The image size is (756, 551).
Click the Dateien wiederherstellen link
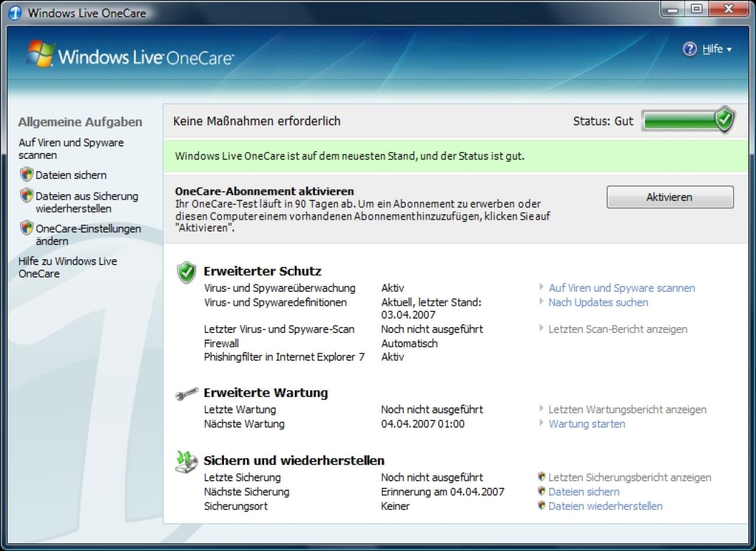coord(605,506)
